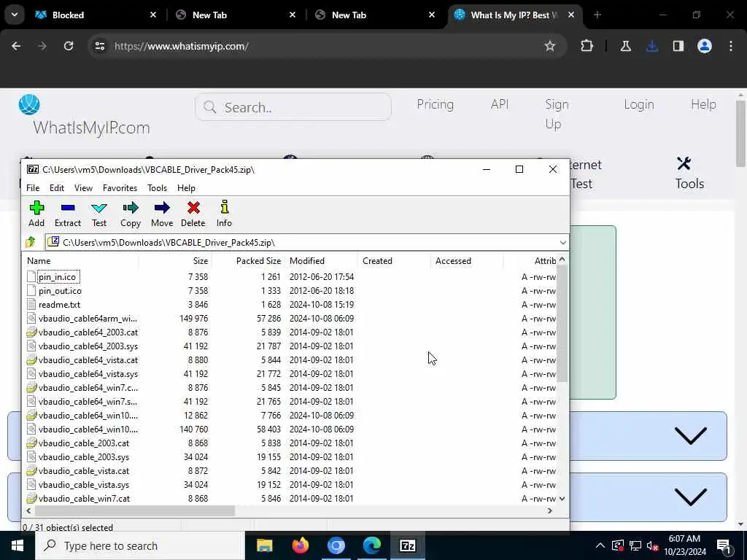This screenshot has height=560, width=747.
Task: Open the 7-Zip Help menu
Action: point(186,188)
